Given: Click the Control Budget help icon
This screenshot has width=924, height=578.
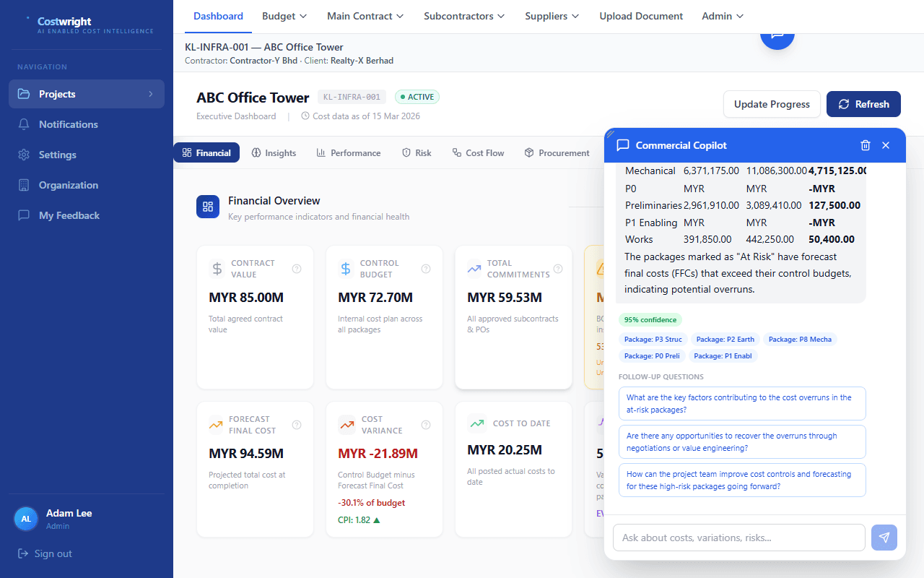Looking at the screenshot, I should [x=426, y=269].
